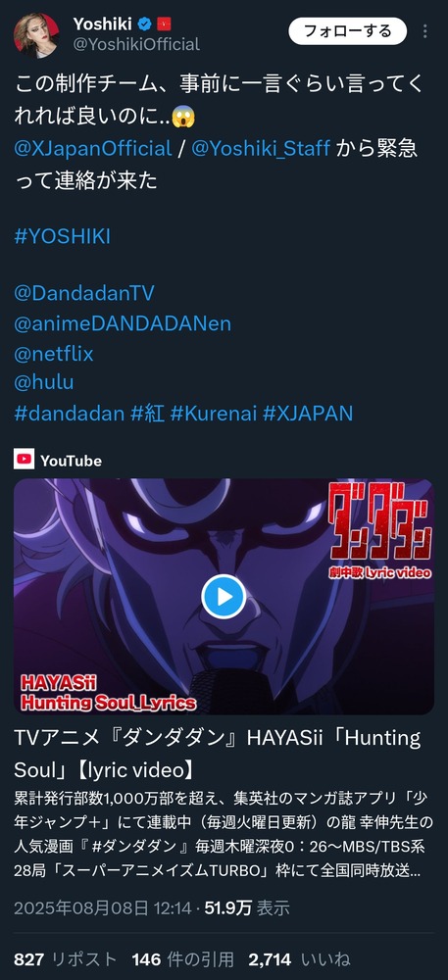Open the three-dot more options menu

[x=425, y=31]
